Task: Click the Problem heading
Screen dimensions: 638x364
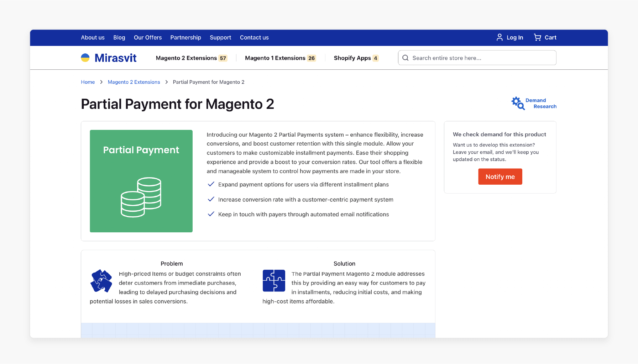Action: (x=172, y=263)
